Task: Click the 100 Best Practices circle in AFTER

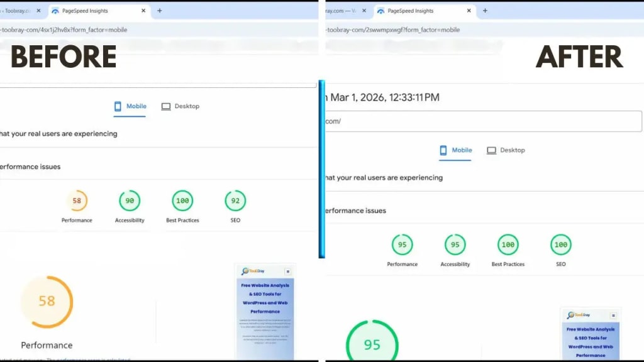Action: pos(508,245)
